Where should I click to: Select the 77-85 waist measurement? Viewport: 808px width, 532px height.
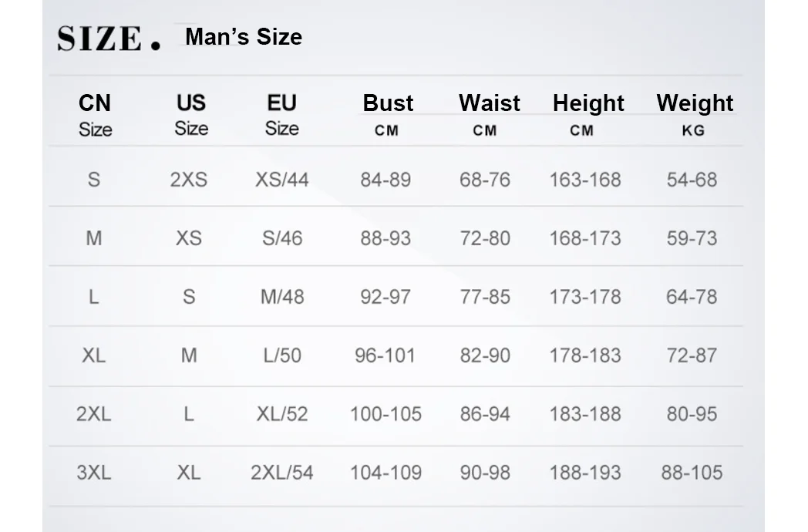click(x=485, y=297)
